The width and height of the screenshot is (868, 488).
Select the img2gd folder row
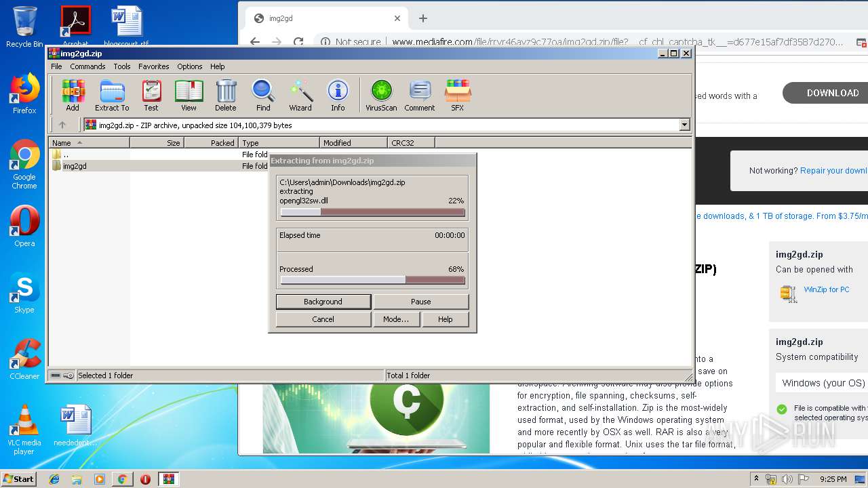click(x=159, y=166)
